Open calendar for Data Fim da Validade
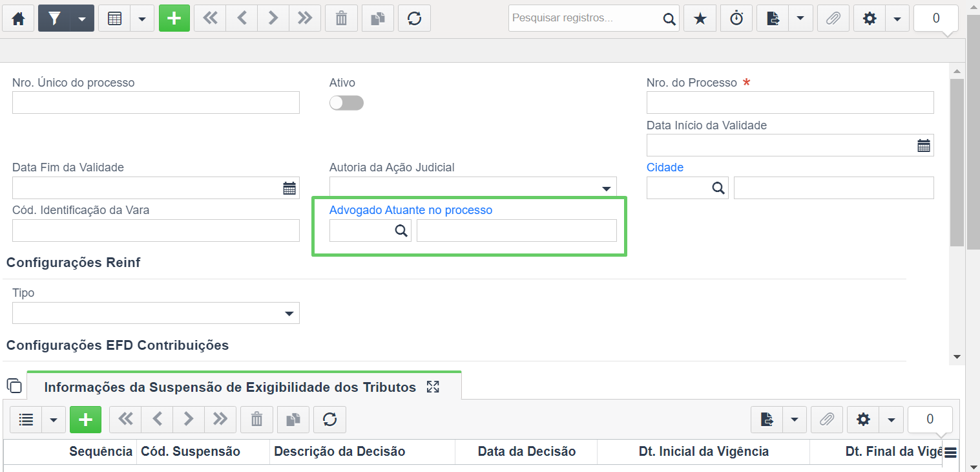Image resolution: width=980 pixels, height=472 pixels. click(289, 188)
